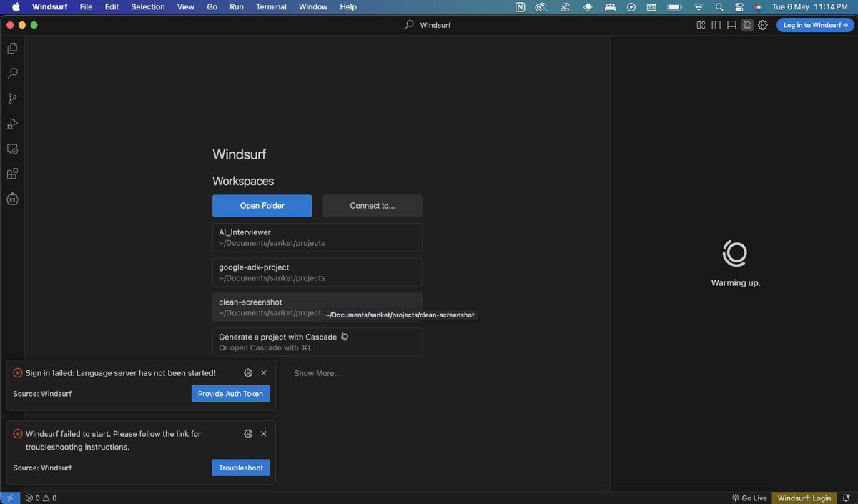Screen dimensions: 858x504
Task: Open google-adk-project workspace
Action: [x=317, y=272]
